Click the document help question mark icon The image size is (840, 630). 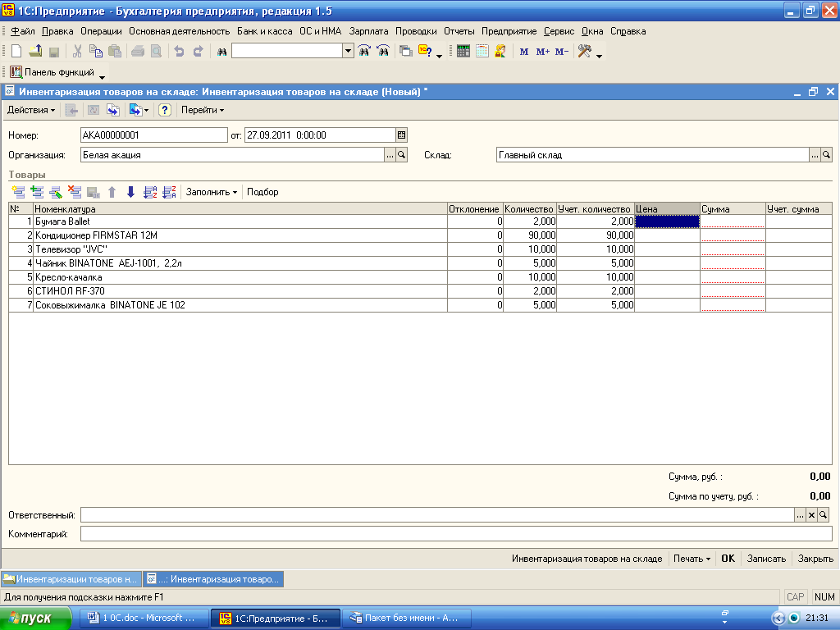click(x=165, y=110)
